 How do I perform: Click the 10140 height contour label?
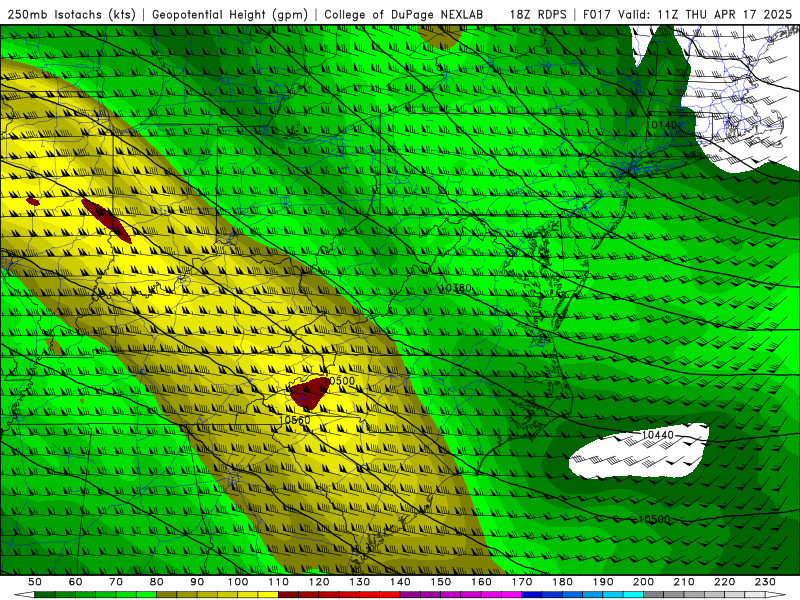(661, 125)
